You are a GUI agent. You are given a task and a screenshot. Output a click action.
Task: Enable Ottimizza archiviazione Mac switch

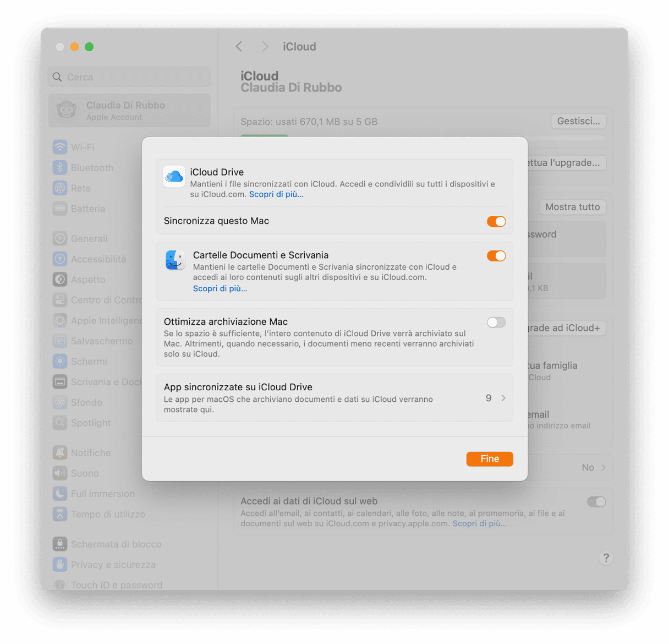tap(496, 323)
